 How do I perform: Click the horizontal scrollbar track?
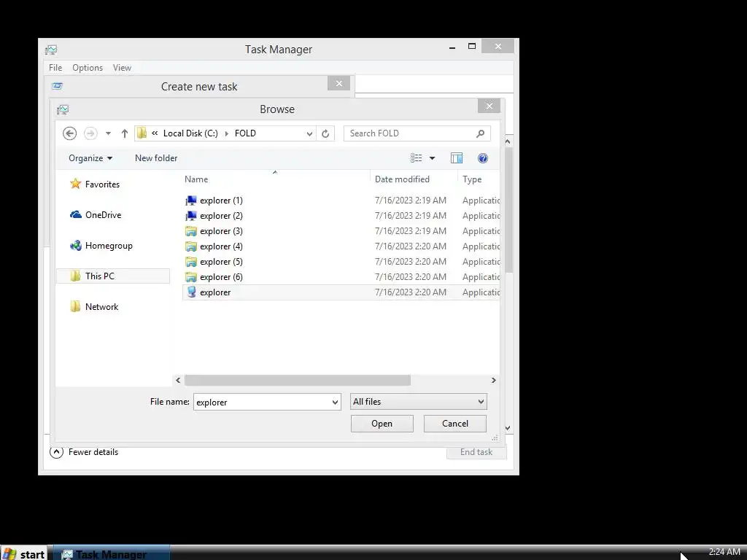451,380
